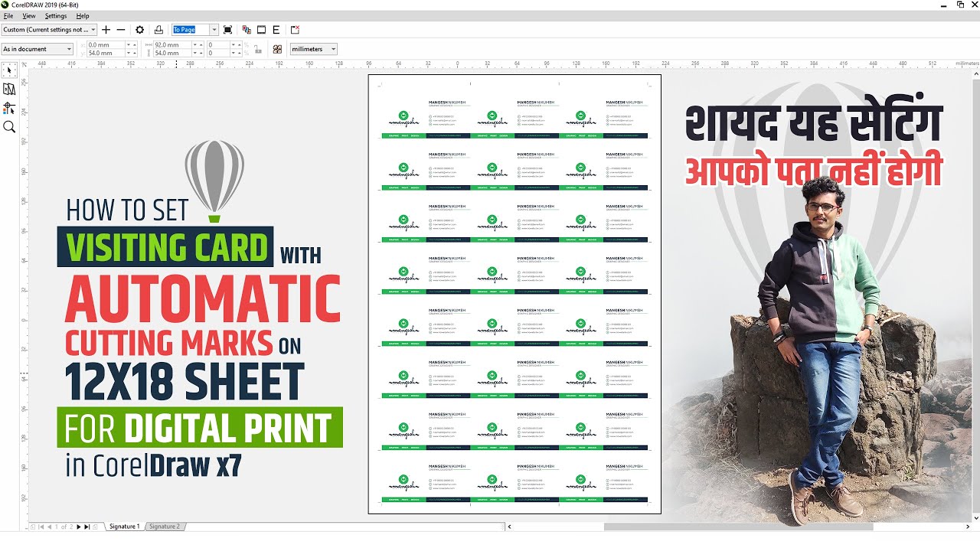Click the Print icon in toolbar
The width and height of the screenshot is (980, 551).
(x=158, y=30)
